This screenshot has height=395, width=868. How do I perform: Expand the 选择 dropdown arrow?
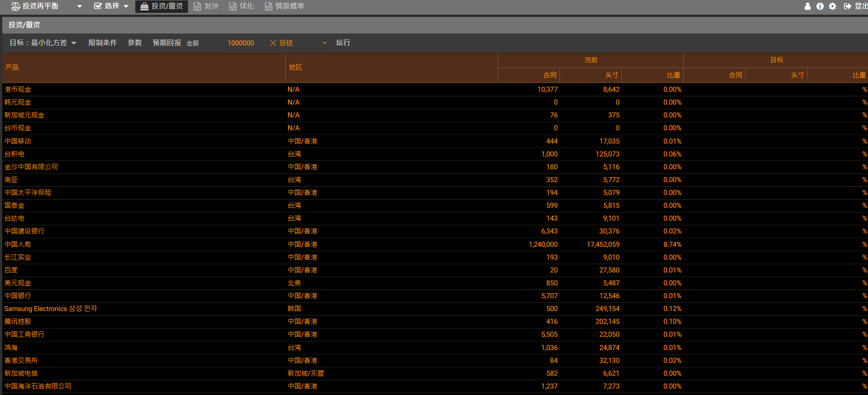click(126, 6)
